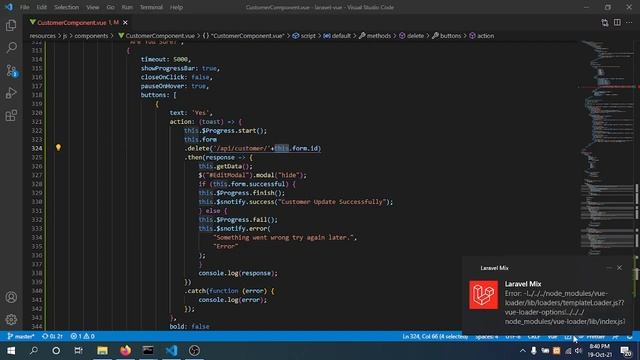Show hidden system tray icons
The width and height of the screenshot is (640, 360).
tap(522, 351)
